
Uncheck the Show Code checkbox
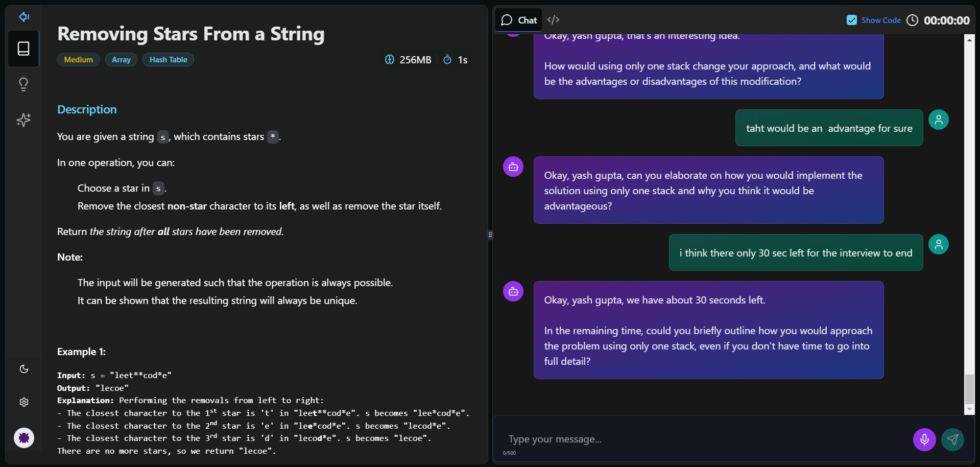click(851, 20)
